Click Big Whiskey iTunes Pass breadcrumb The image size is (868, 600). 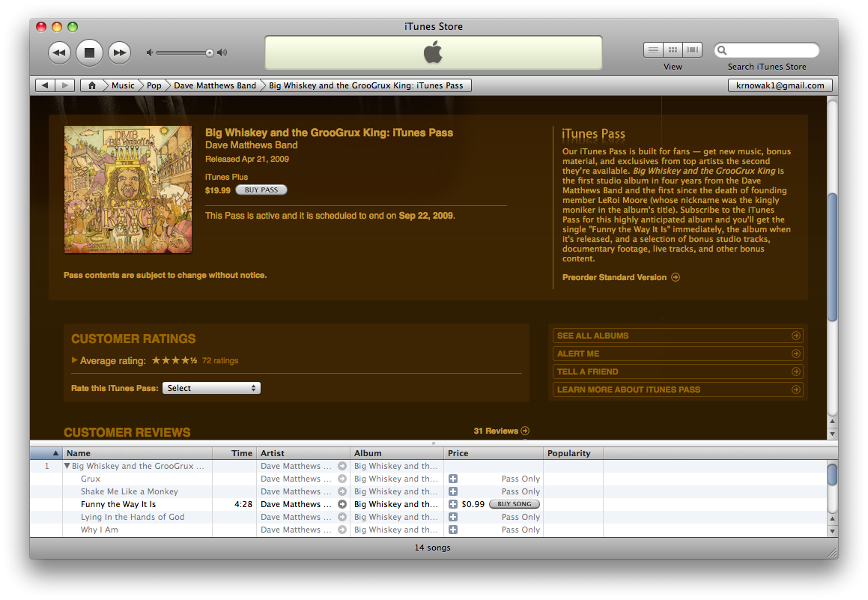click(x=366, y=85)
